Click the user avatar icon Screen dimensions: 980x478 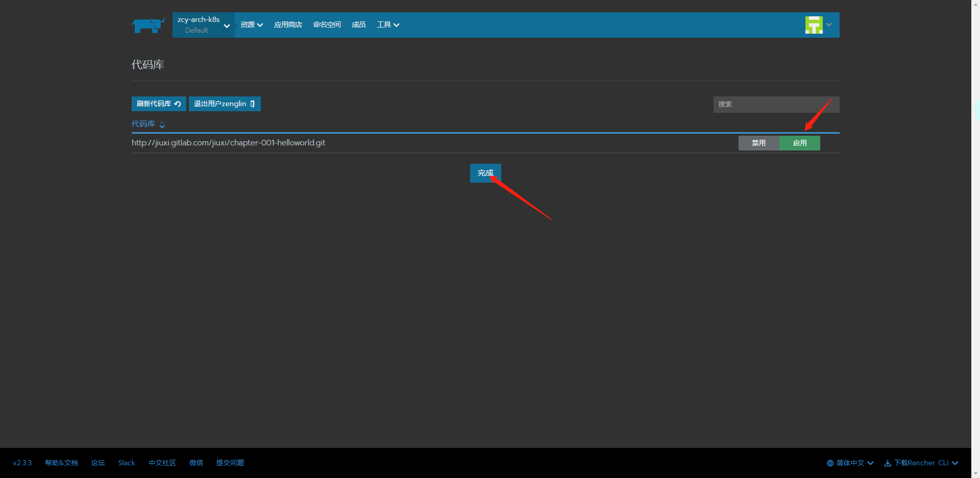[x=814, y=24]
